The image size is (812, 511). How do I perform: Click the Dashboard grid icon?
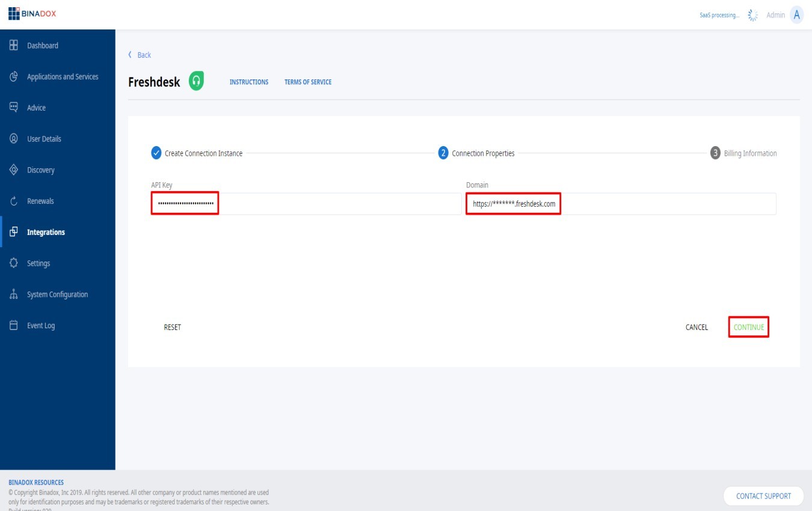coord(13,46)
